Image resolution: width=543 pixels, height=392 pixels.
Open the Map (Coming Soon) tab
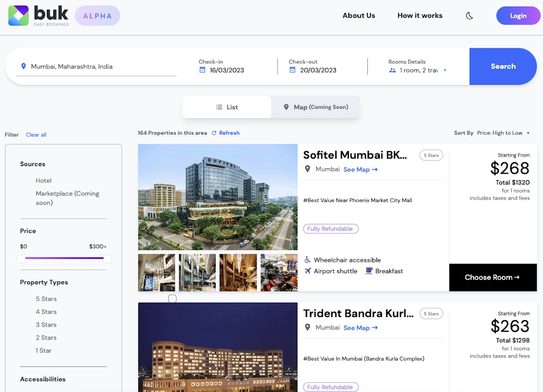coord(315,107)
